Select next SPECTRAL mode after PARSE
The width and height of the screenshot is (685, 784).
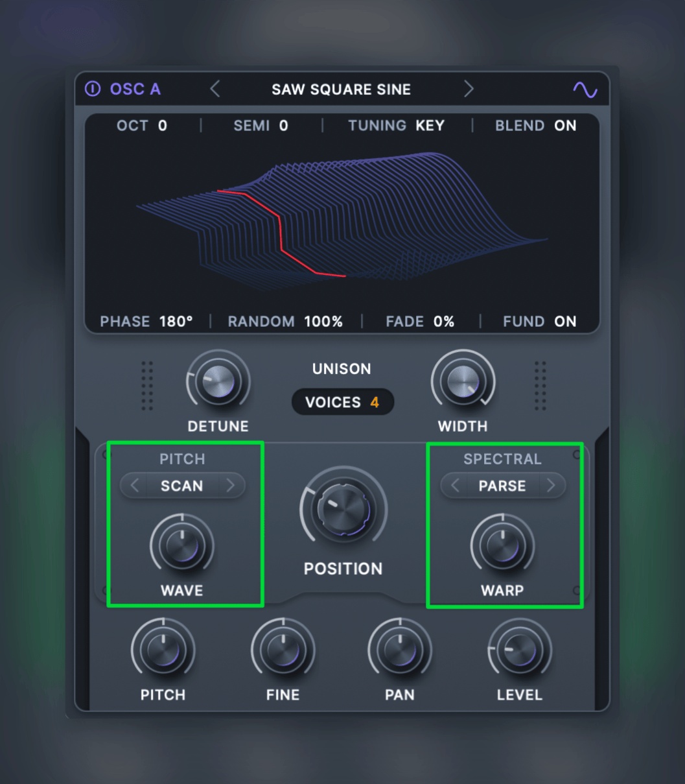(551, 486)
